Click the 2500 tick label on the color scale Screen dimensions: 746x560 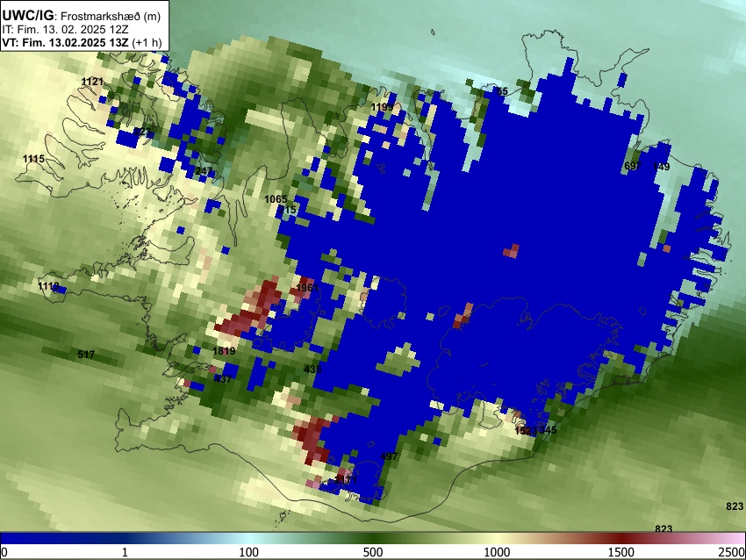pos(732,552)
